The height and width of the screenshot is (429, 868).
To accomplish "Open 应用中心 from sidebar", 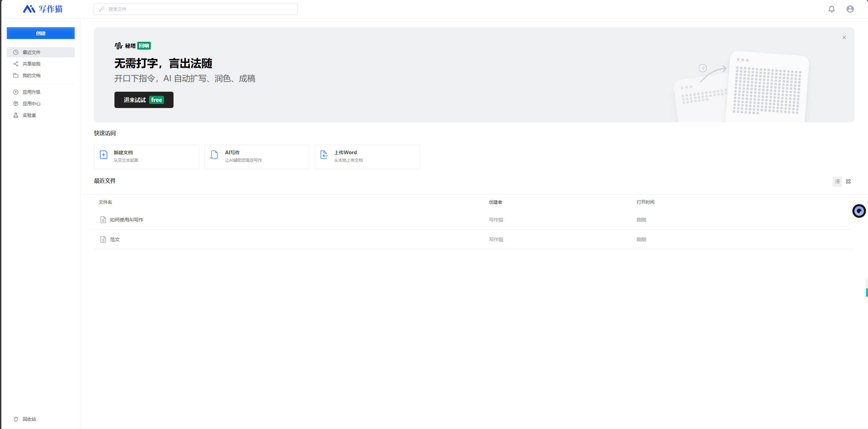I will pos(31,104).
